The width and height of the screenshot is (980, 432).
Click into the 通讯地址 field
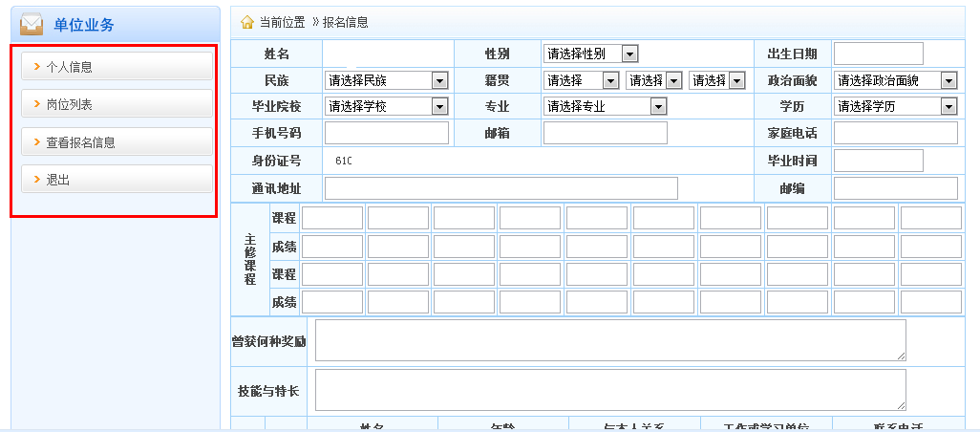click(x=501, y=188)
